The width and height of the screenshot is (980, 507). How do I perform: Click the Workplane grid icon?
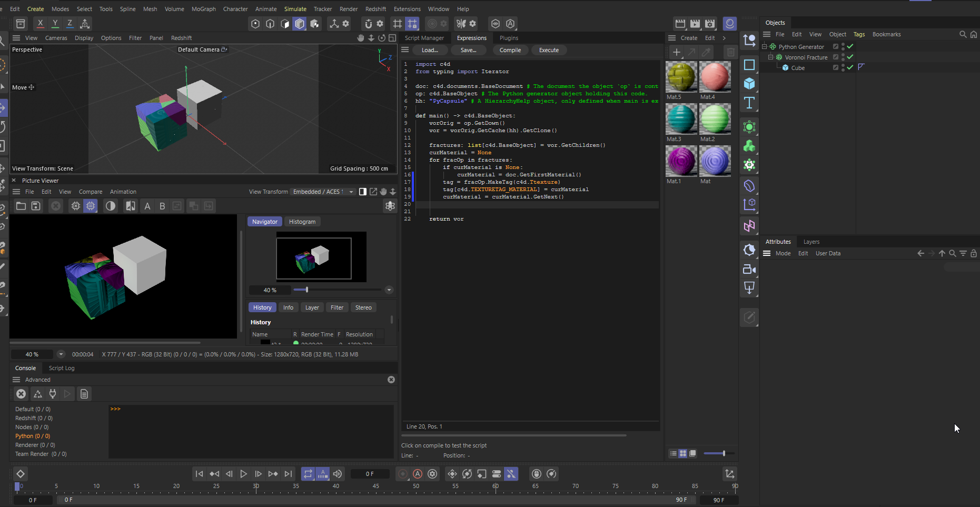pos(398,24)
